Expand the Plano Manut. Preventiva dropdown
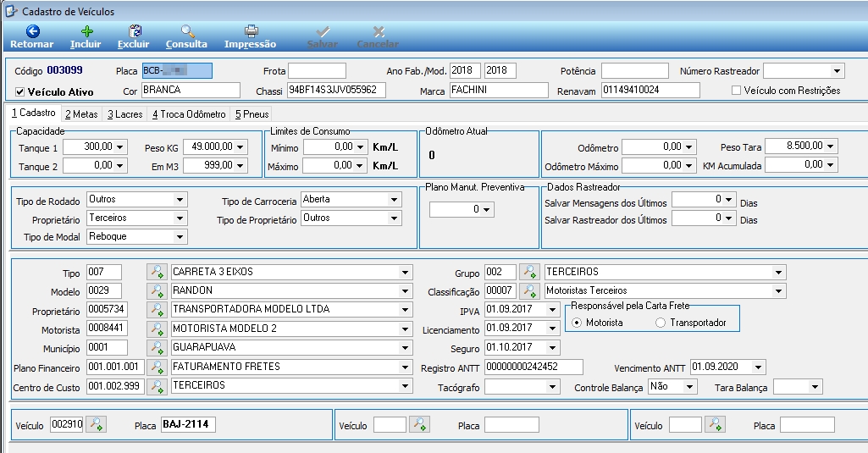The height and width of the screenshot is (453, 868). (x=486, y=210)
